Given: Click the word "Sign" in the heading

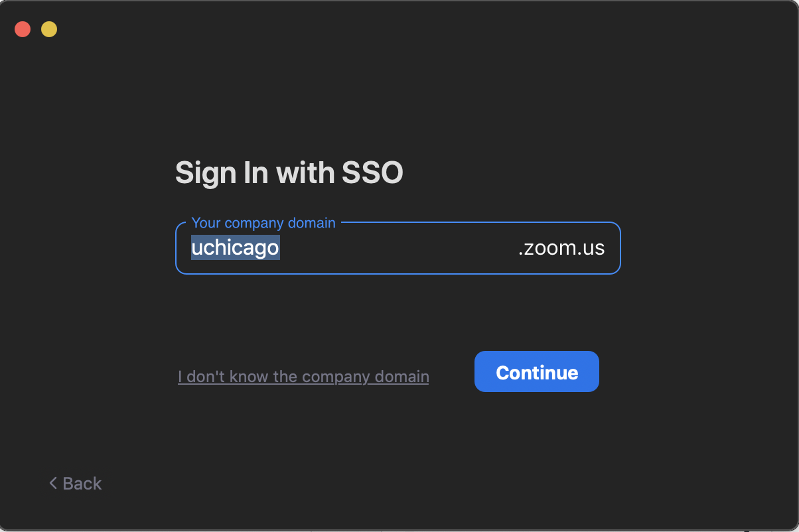Looking at the screenshot, I should [206, 173].
